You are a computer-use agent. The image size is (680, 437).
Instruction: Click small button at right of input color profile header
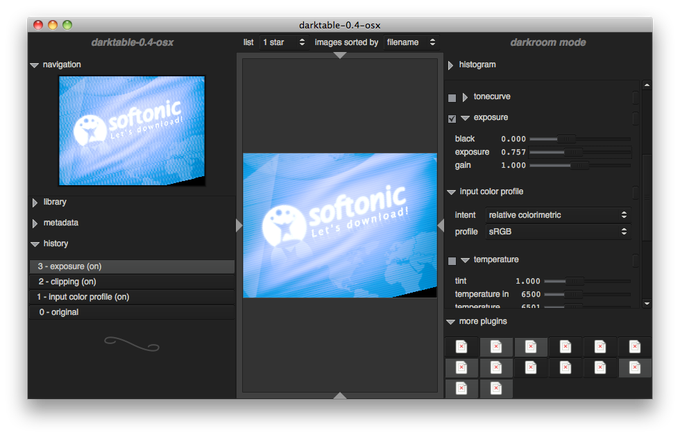click(635, 192)
